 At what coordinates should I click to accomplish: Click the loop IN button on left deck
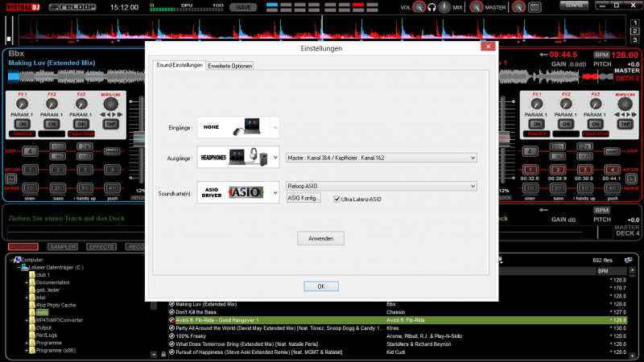tap(57, 156)
